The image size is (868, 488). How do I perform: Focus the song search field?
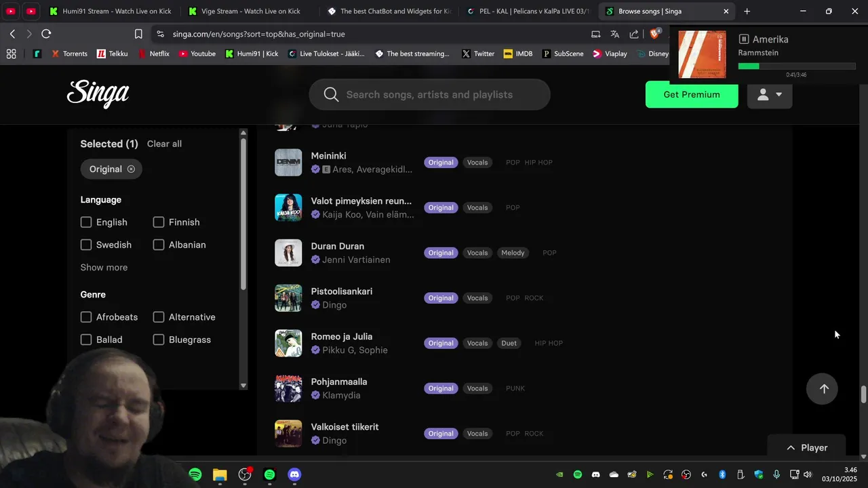click(x=429, y=94)
